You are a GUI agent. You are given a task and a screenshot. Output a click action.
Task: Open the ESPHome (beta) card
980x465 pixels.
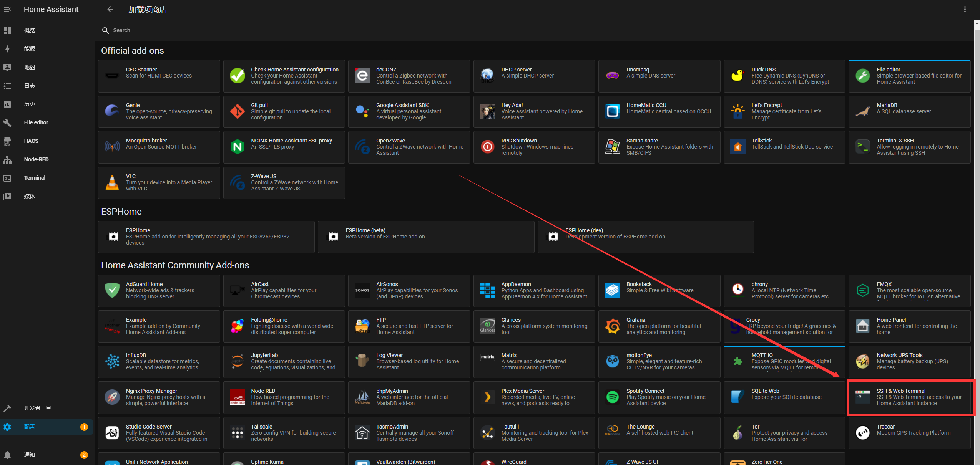[426, 237]
